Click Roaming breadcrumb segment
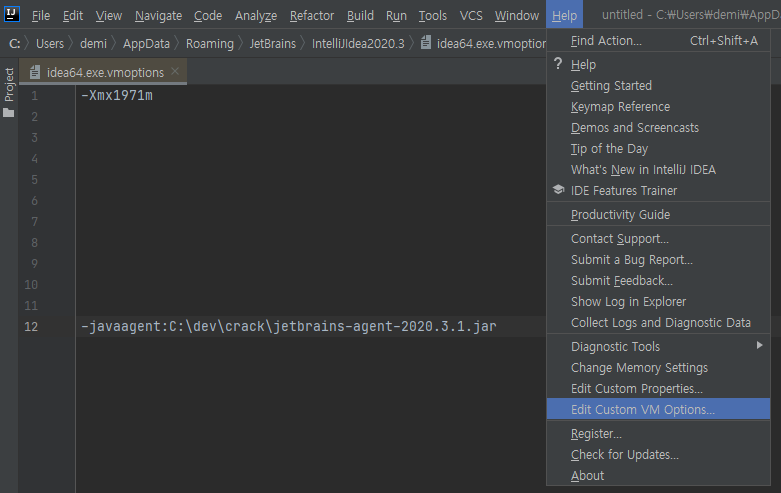Viewport: 781px width, 493px height. [210, 44]
